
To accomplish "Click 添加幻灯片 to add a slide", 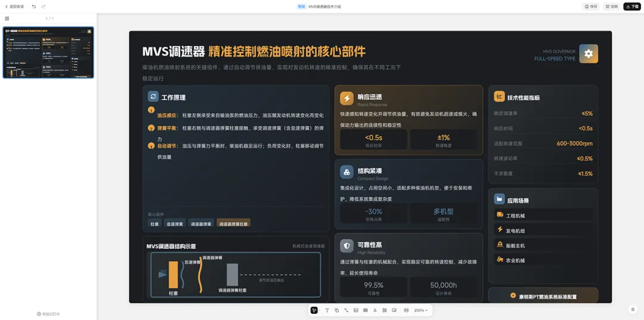I will (48, 314).
